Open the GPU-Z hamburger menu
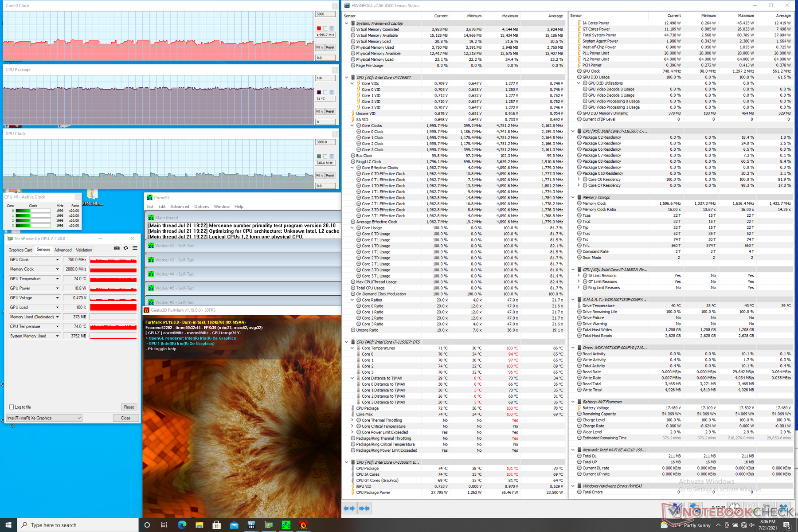This screenshot has height=532, width=798. [135, 248]
